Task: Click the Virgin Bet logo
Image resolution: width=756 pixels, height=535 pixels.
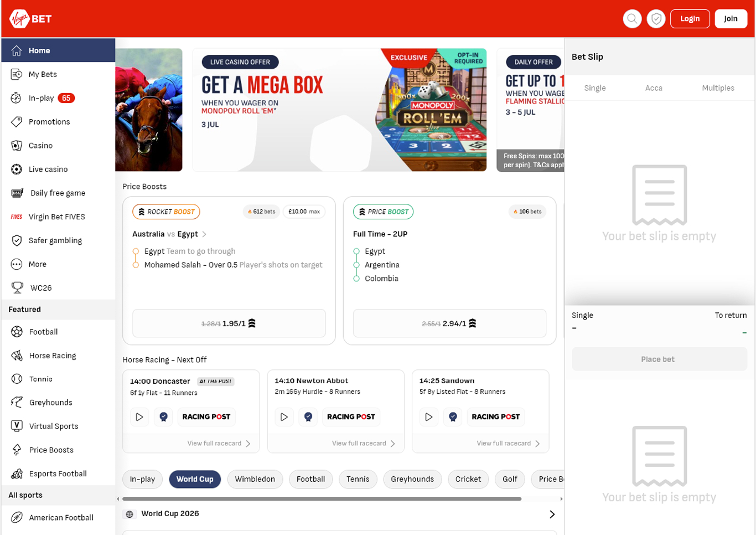Action: 30,19
